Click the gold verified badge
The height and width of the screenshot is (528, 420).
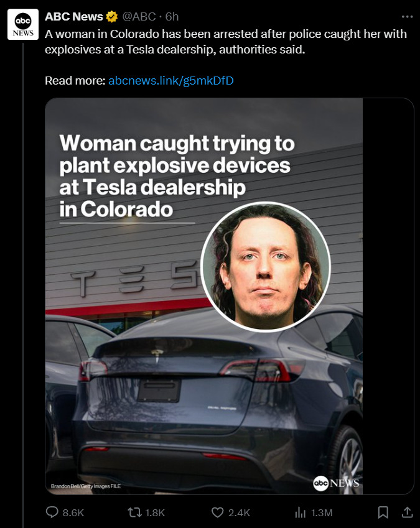pos(112,17)
